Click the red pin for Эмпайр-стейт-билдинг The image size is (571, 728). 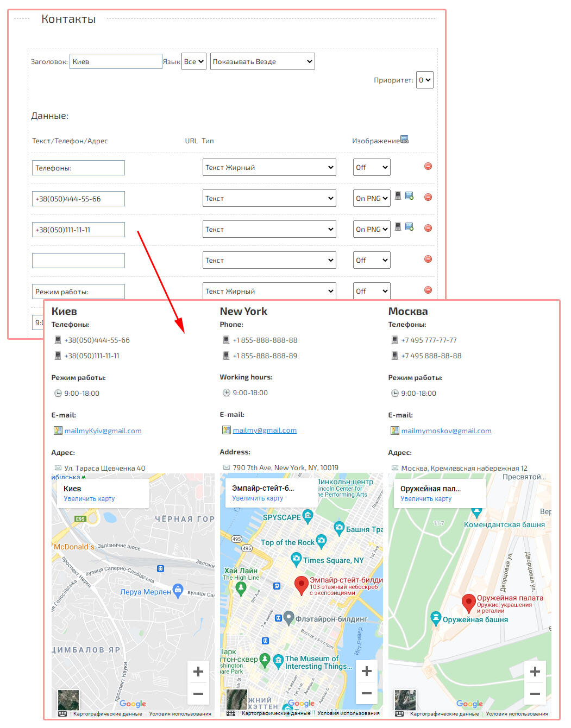tap(301, 585)
